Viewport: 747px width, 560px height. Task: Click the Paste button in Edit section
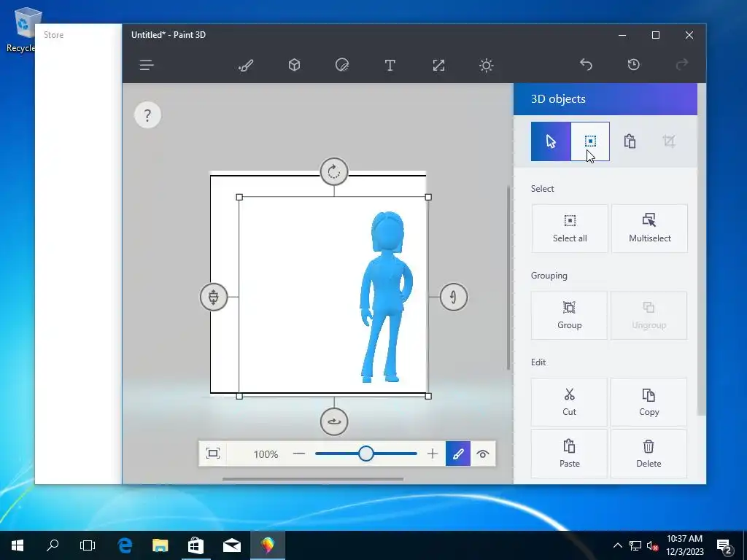569,454
